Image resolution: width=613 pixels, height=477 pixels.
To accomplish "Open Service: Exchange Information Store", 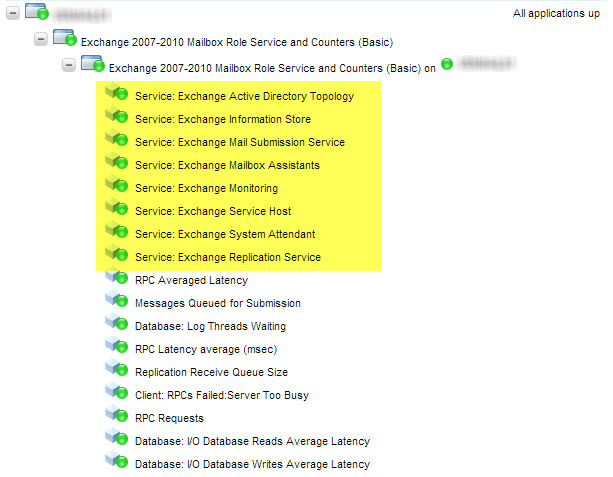I will 223,119.
